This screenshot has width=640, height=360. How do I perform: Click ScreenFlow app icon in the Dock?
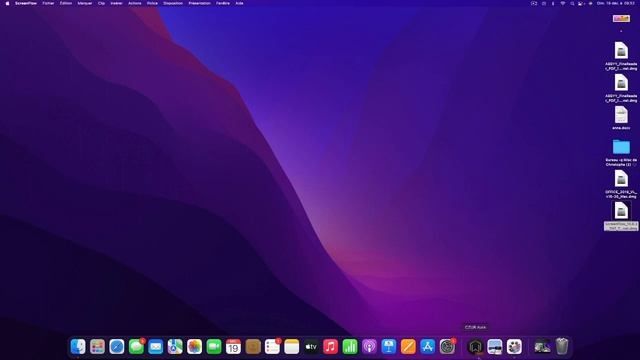coord(514,347)
